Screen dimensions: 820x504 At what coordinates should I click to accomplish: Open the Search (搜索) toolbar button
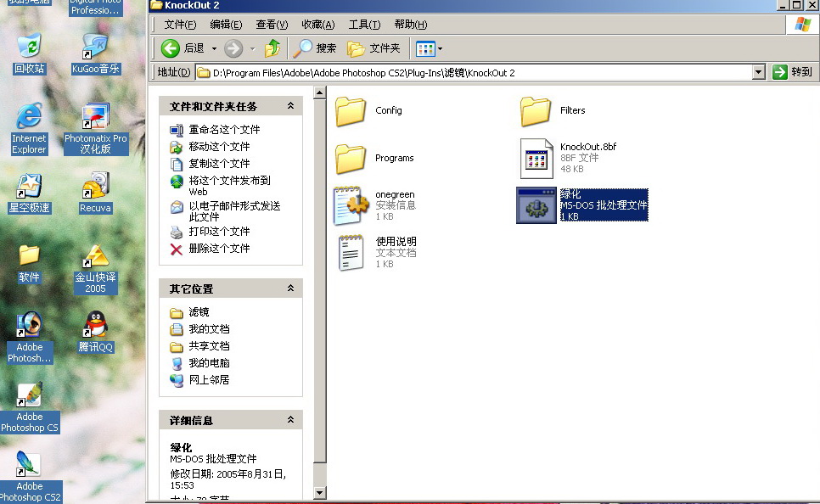[x=315, y=48]
